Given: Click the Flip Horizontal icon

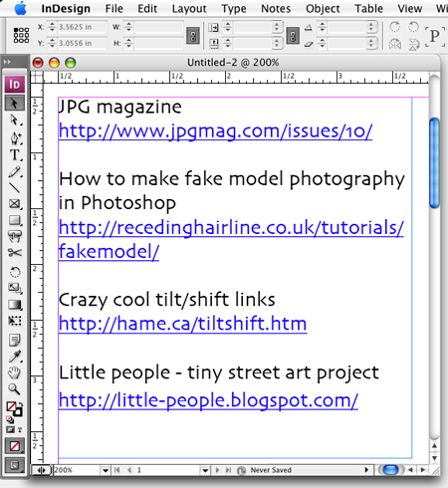Looking at the screenshot, I should 395,44.
